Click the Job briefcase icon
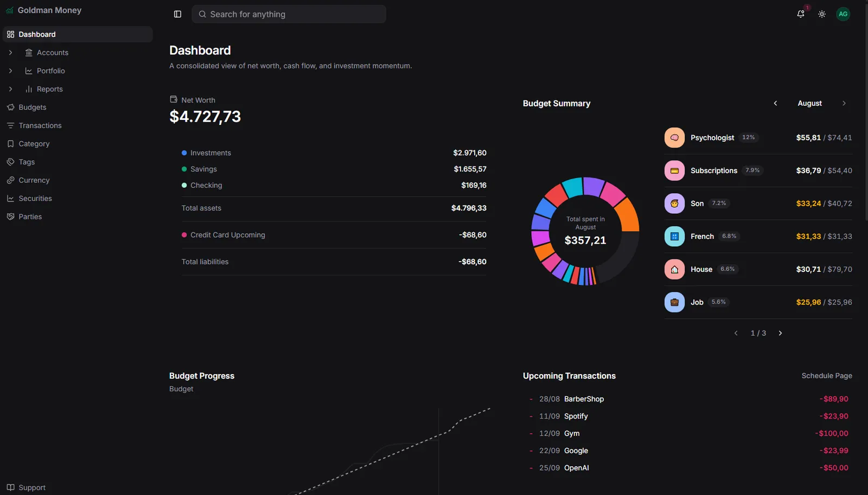 pos(674,302)
